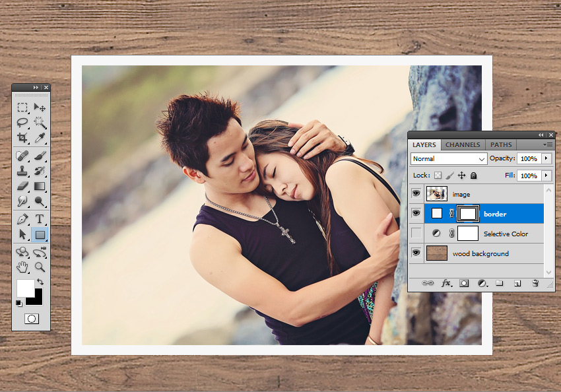Click the delete layer trash icon
The image size is (561, 392).
point(535,283)
